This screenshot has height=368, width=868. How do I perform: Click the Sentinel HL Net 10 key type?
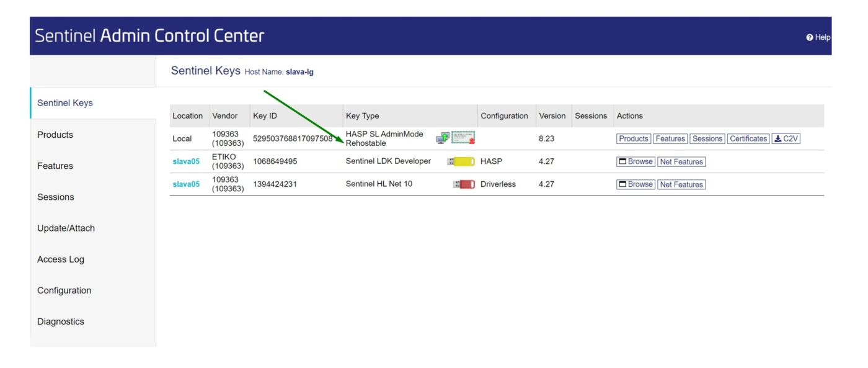click(379, 184)
